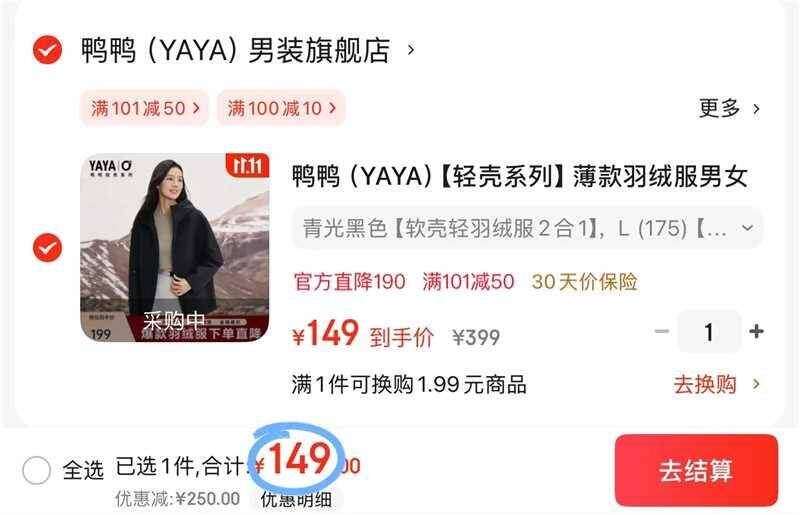
Task: Click the chevron next to 去换购
Action: 756,384
